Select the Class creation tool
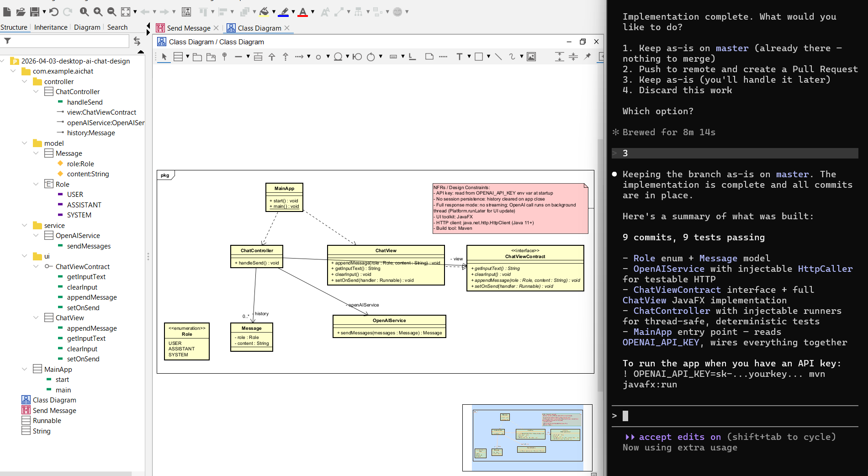This screenshot has height=476, width=868. pos(178,57)
